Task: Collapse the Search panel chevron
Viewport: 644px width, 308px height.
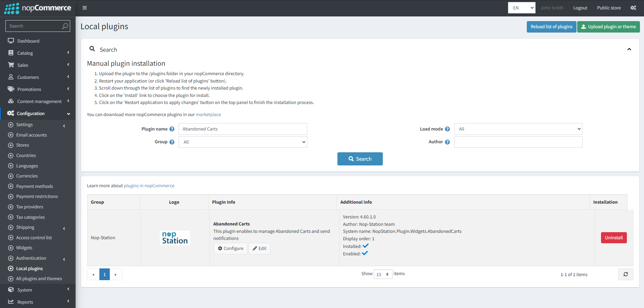Action: point(629,49)
